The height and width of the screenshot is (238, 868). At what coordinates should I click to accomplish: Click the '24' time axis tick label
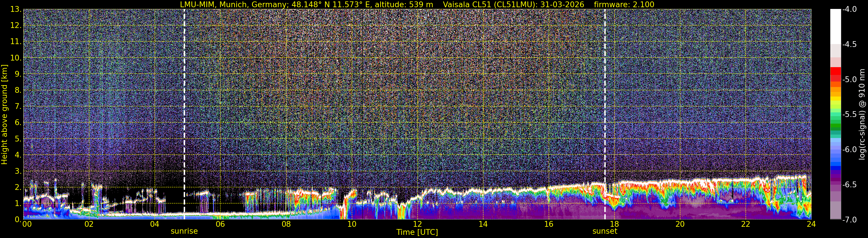pos(811,224)
